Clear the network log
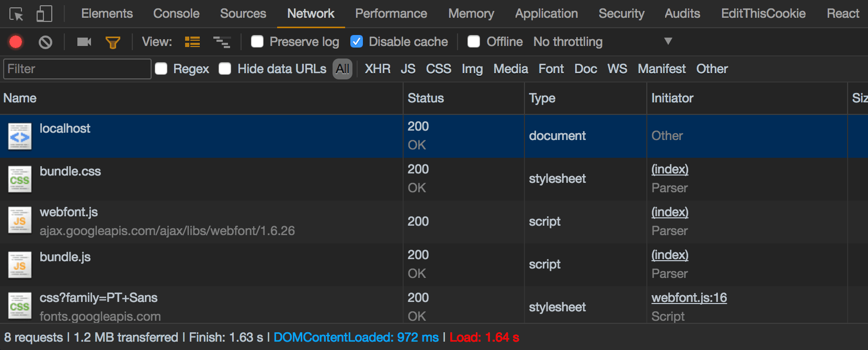 (45, 42)
